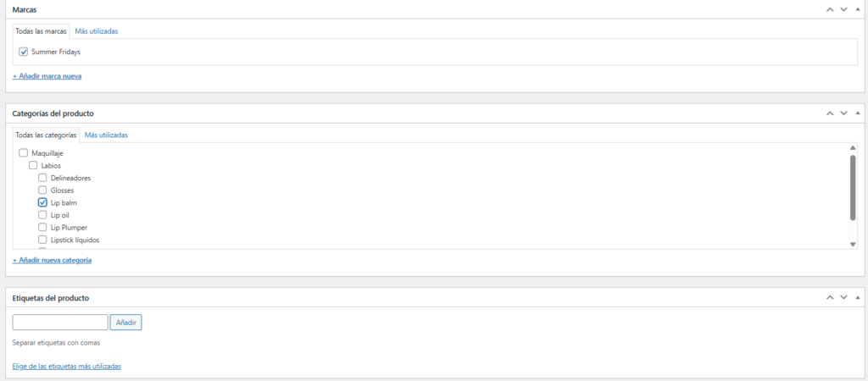Open Más utilizadas categories tab
Image resolution: width=868 pixels, height=381 pixels.
click(106, 135)
